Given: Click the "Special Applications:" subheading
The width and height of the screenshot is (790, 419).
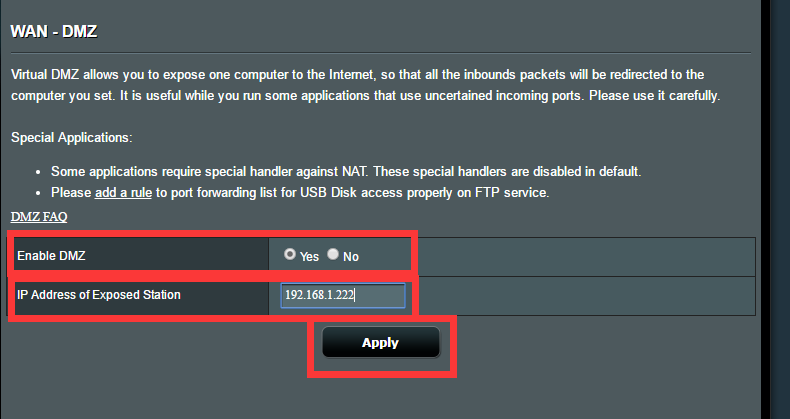Looking at the screenshot, I should (72, 136).
